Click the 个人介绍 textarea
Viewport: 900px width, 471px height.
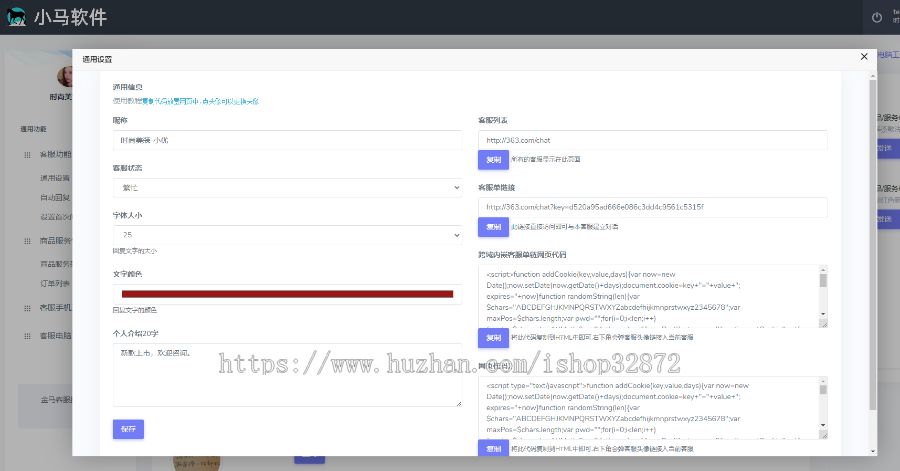(x=288, y=375)
